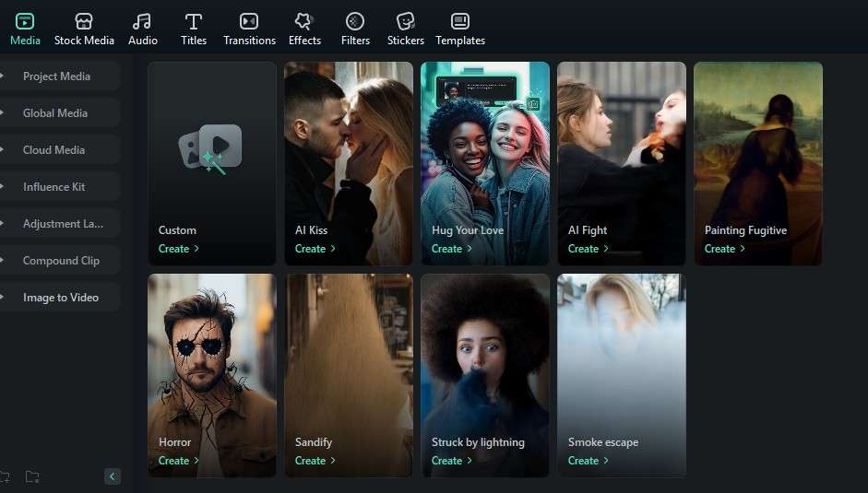868x493 pixels.
Task: Open the Titles T icon
Action: pyautogui.click(x=193, y=21)
